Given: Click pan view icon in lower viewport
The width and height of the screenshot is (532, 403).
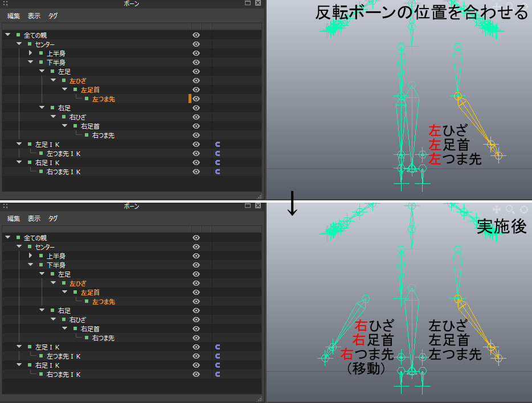Looking at the screenshot, I should (x=497, y=209).
